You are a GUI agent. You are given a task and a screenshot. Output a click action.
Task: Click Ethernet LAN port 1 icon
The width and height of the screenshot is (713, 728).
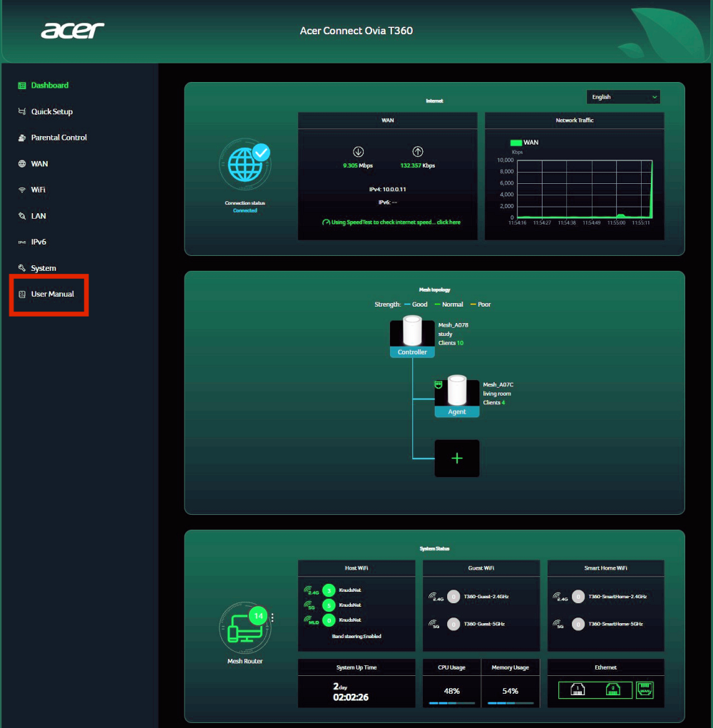pyautogui.click(x=577, y=690)
